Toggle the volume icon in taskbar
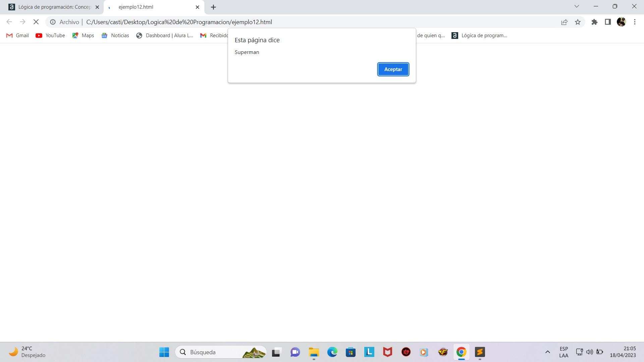Viewport: 644px width, 362px height. coord(589,352)
